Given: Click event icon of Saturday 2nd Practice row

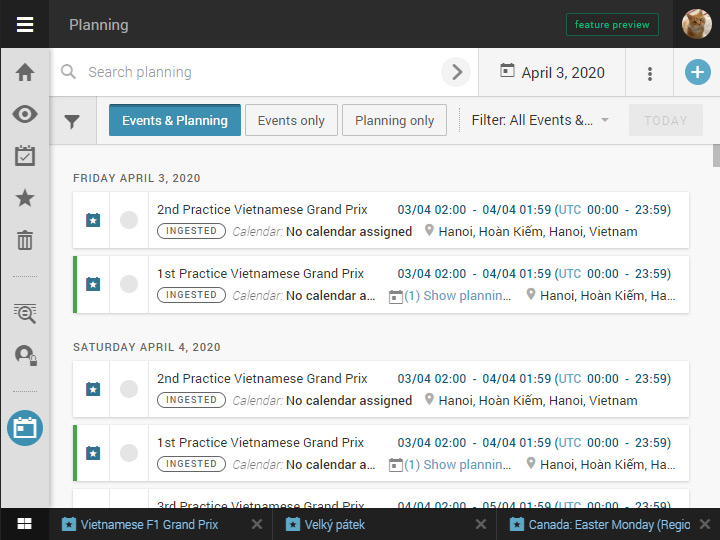Looking at the screenshot, I should 93,389.
